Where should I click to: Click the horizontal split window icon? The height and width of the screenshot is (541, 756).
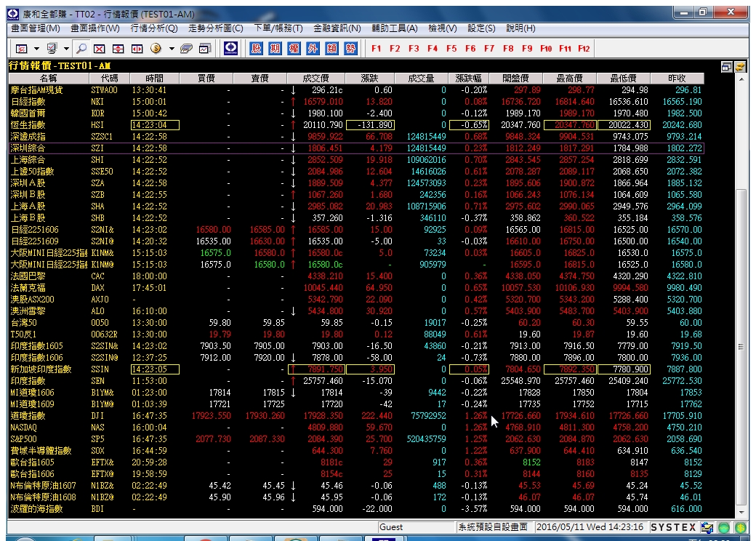pos(137,49)
